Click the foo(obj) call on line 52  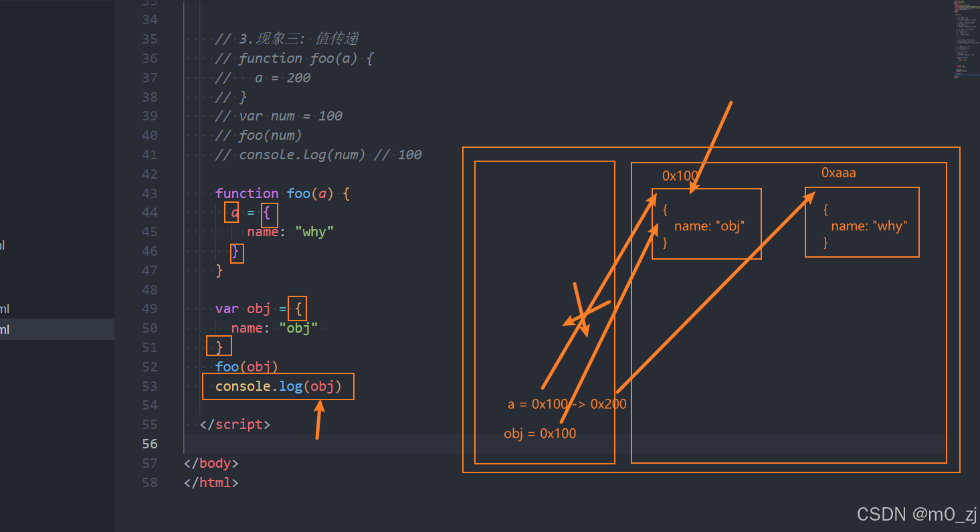(x=246, y=367)
